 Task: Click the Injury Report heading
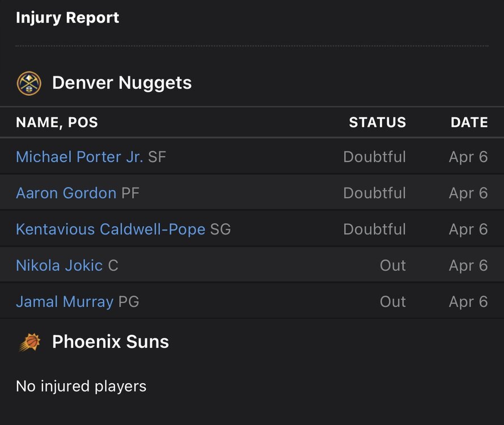(67, 18)
